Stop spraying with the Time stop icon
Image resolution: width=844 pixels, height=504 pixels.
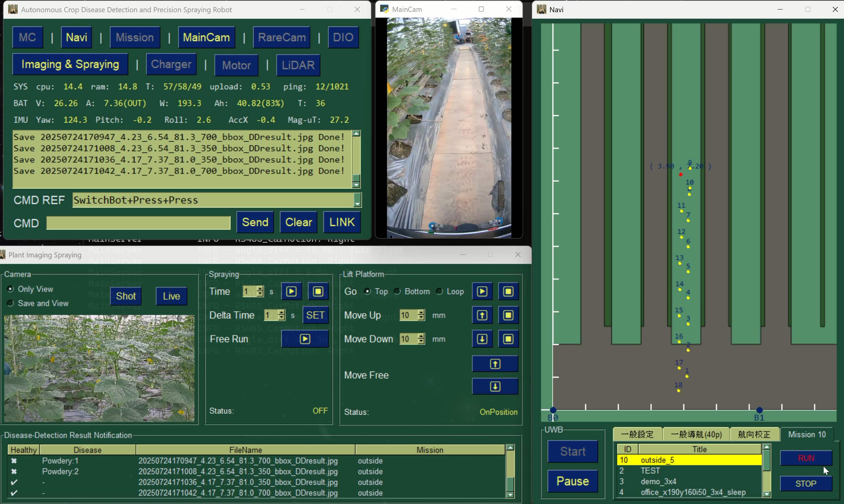pos(318,291)
